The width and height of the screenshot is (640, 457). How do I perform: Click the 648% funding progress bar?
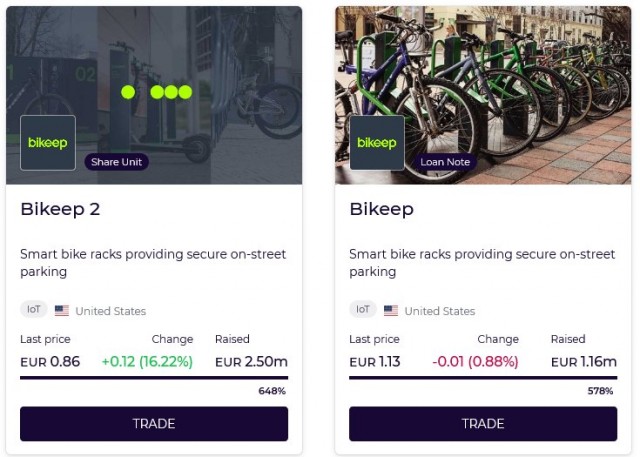154,378
